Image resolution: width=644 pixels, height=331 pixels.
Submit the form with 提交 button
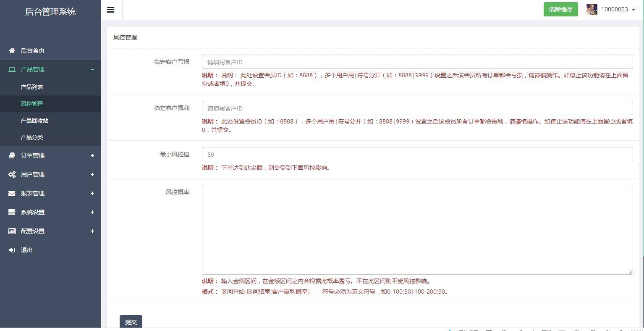point(131,322)
